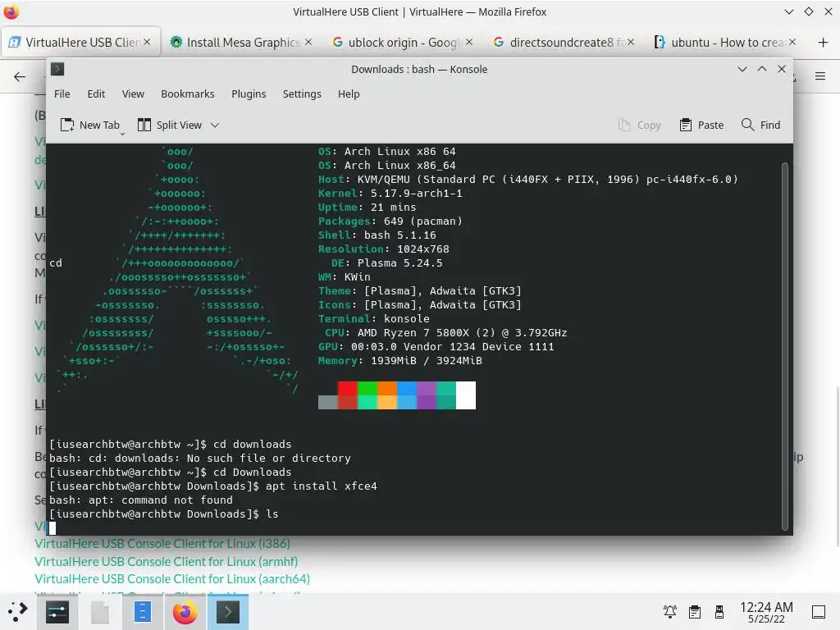Screen dimensions: 840x630
Task: Click the 'apt install xfce4' command text
Action: [x=322, y=486]
